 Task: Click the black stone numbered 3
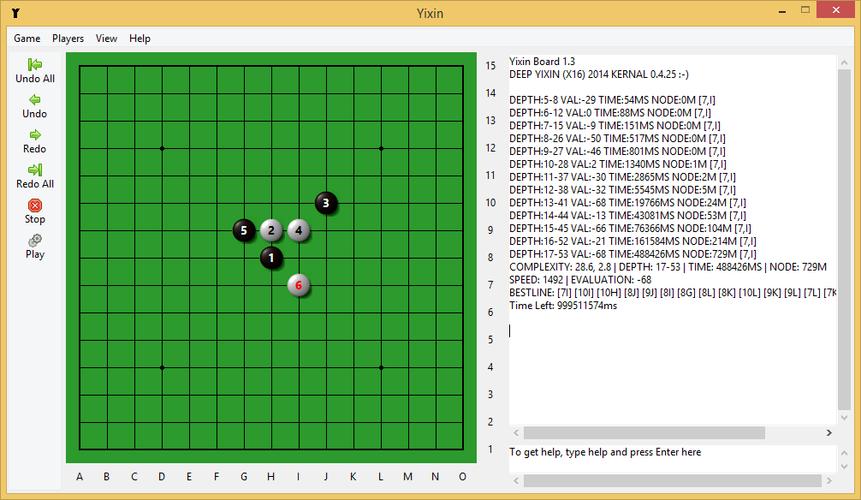[326, 203]
